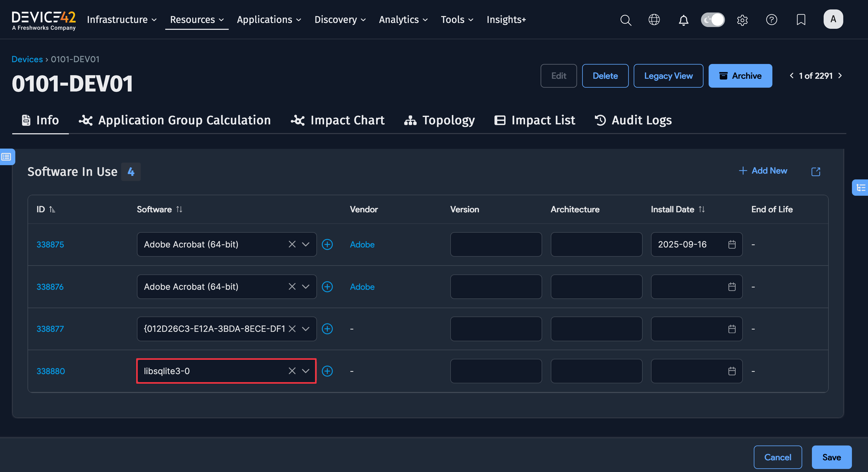The height and width of the screenshot is (472, 868).
Task: Toggle the dark mode switch
Action: (x=713, y=20)
